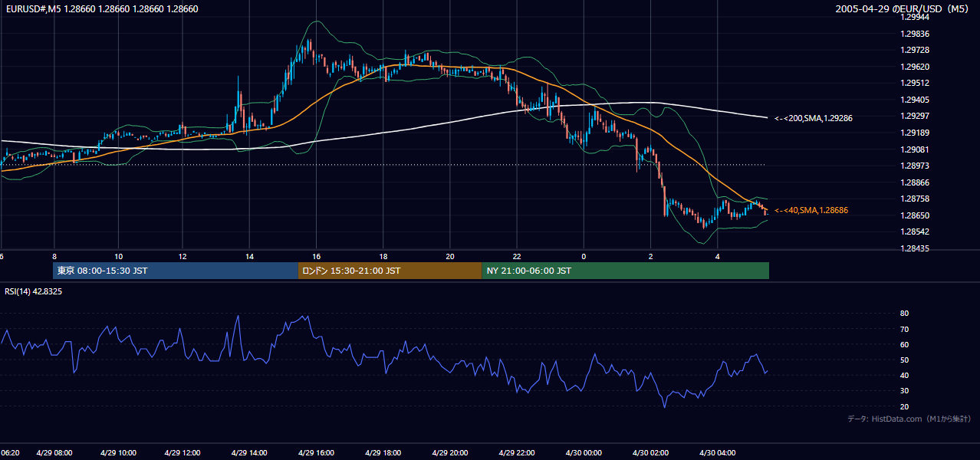Click price axis value 1.28435
Image resolution: width=980 pixels, height=460 pixels.
coord(914,249)
